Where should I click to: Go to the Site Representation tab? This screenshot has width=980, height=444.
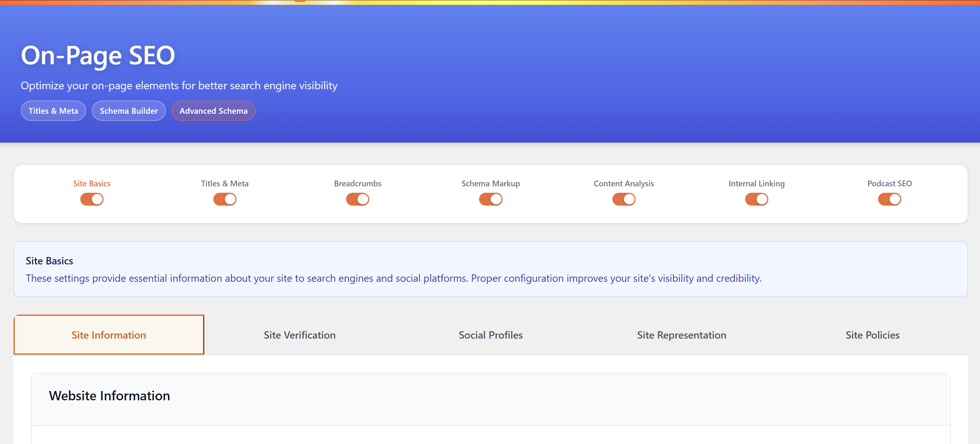click(x=682, y=335)
